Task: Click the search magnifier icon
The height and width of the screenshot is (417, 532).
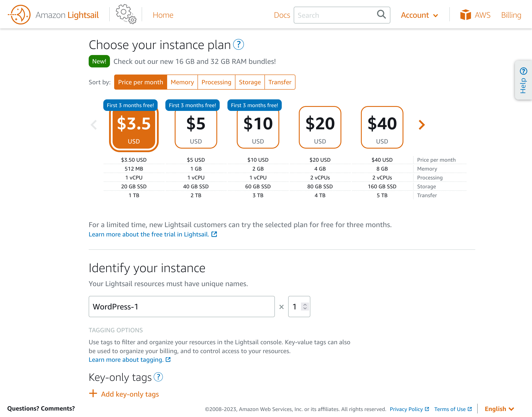Action: (381, 15)
